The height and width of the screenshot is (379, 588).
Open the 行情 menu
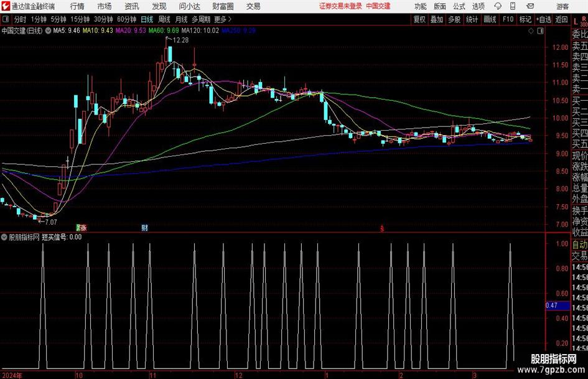(77, 6)
